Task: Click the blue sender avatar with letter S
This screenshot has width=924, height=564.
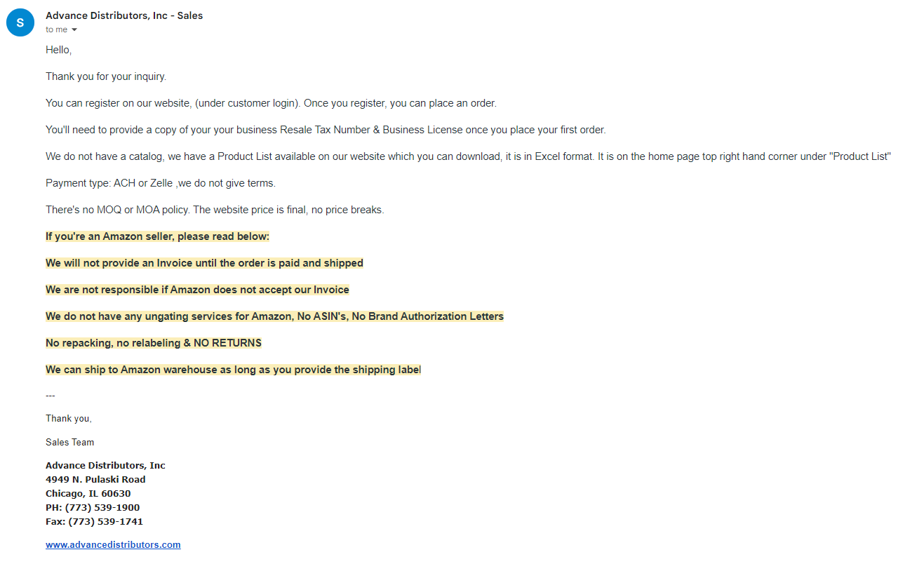Action: pos(20,22)
